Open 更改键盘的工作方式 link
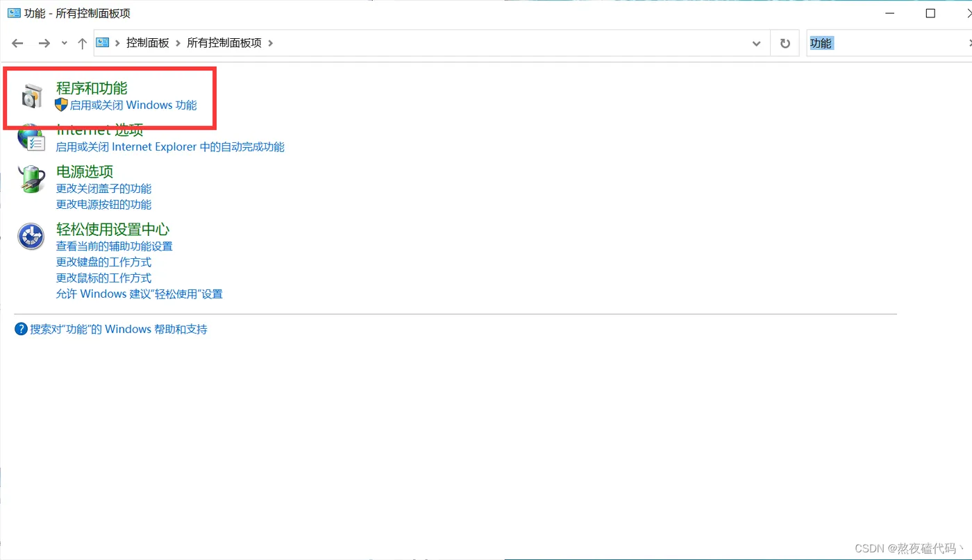This screenshot has height=560, width=972. click(103, 262)
